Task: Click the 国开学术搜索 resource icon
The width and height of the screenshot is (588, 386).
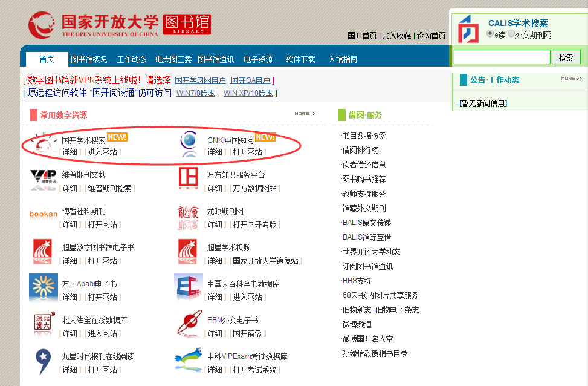Action: pyautogui.click(x=44, y=144)
